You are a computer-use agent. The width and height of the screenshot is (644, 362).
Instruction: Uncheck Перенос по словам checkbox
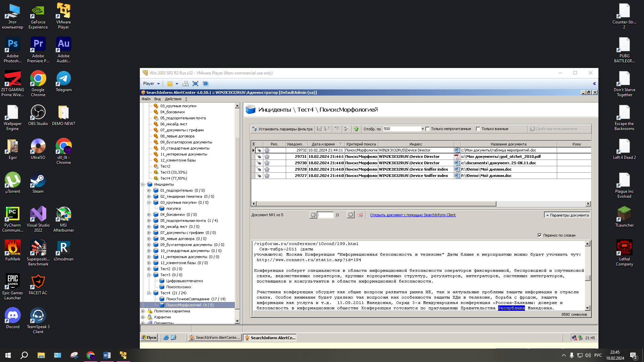click(540, 235)
